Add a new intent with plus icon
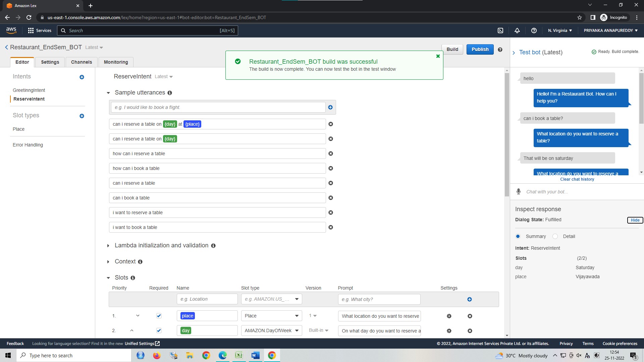The height and width of the screenshot is (362, 644). coord(82,77)
